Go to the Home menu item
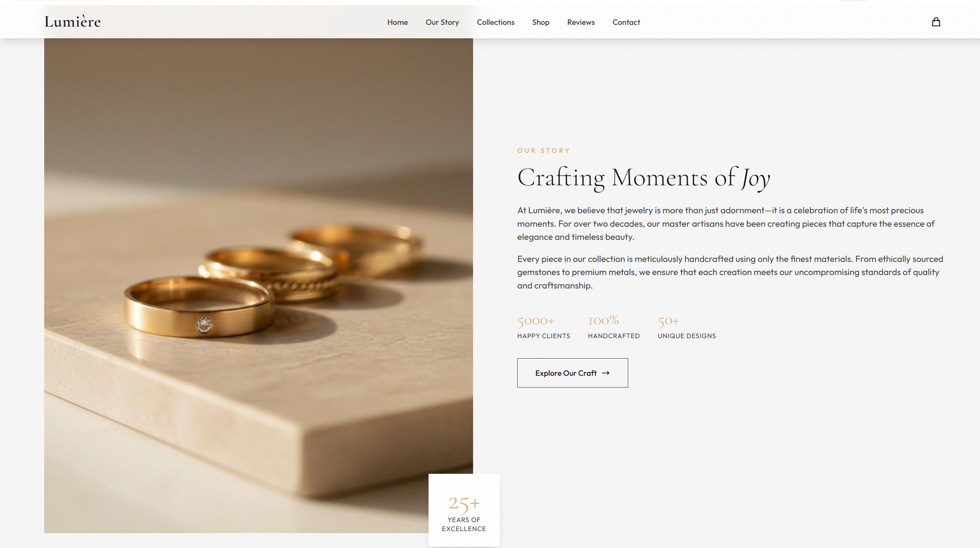 pos(397,22)
